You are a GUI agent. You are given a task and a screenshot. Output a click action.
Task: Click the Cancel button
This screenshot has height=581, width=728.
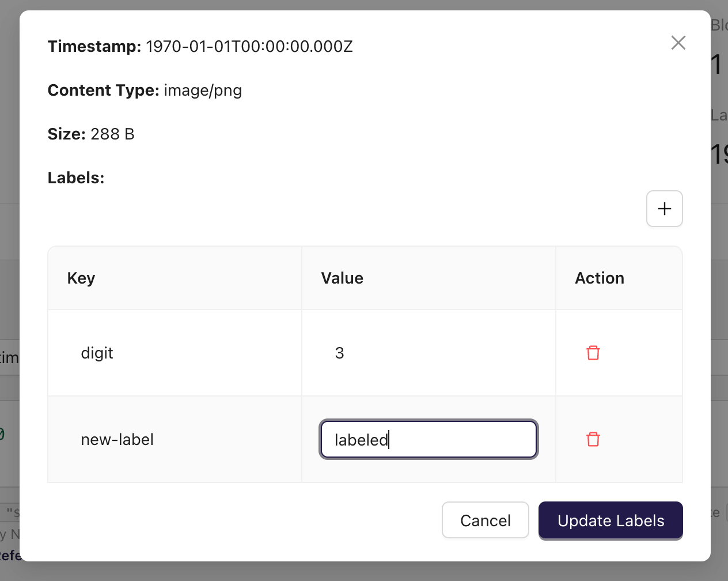pos(485,520)
